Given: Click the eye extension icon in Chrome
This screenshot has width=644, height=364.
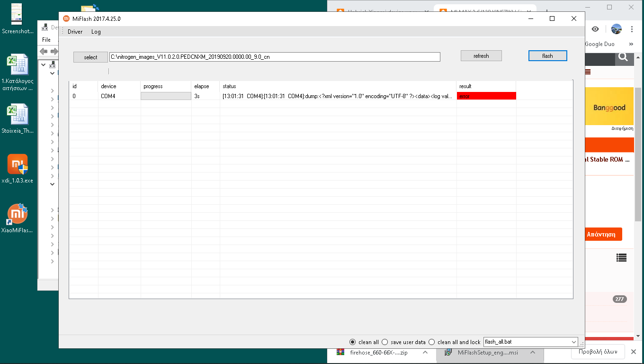Looking at the screenshot, I should pyautogui.click(x=595, y=29).
